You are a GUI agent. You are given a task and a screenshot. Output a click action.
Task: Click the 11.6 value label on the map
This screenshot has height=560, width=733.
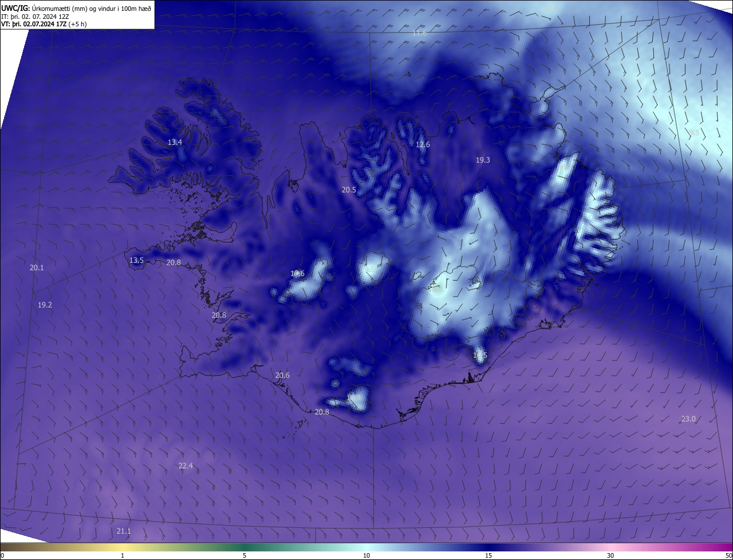click(419, 33)
